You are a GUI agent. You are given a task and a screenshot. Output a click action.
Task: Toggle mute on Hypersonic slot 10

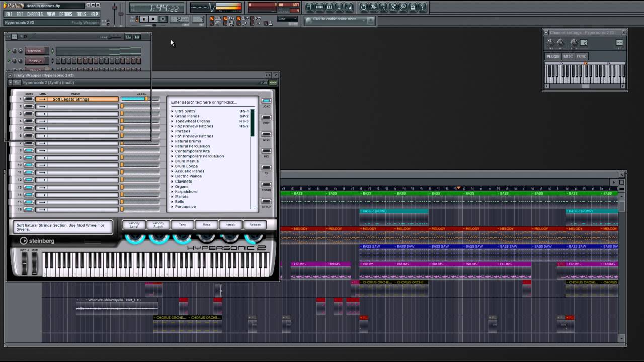coord(29,165)
